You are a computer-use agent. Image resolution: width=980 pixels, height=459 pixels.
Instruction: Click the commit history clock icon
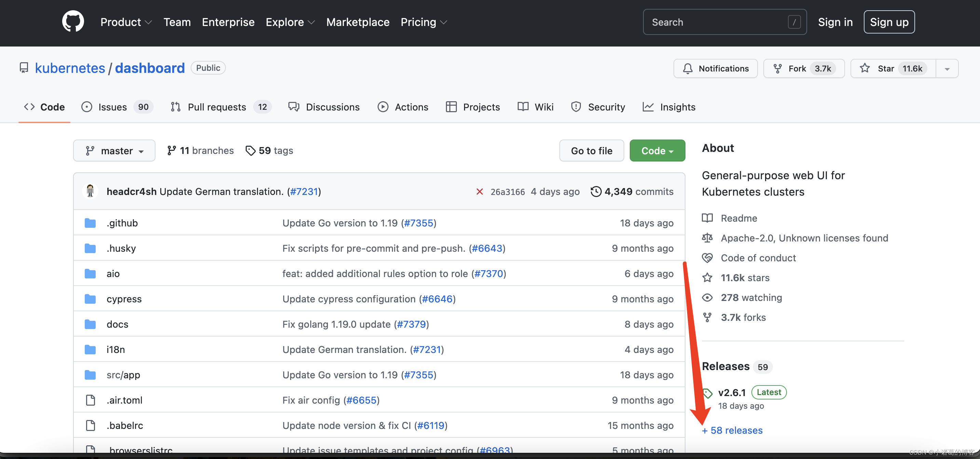pos(596,192)
